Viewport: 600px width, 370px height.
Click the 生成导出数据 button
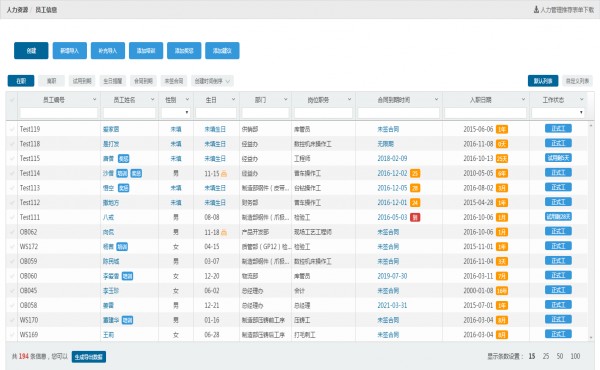(x=89, y=357)
